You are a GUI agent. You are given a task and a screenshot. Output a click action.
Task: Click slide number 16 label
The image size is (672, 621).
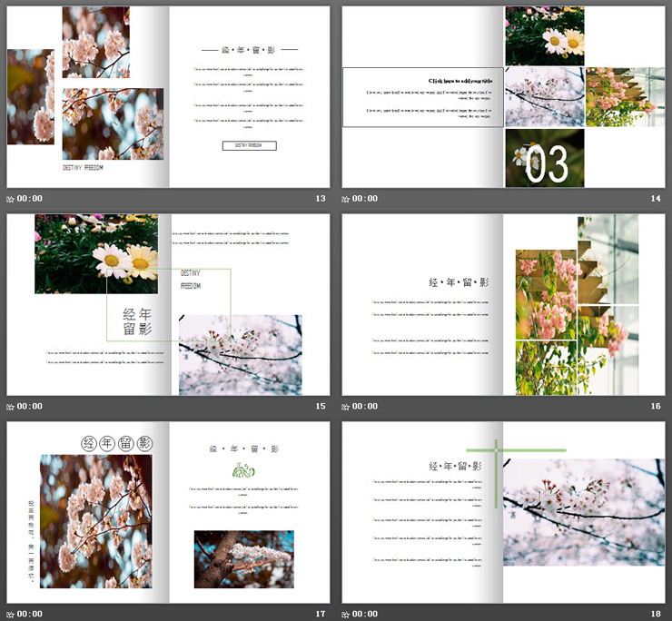[656, 406]
